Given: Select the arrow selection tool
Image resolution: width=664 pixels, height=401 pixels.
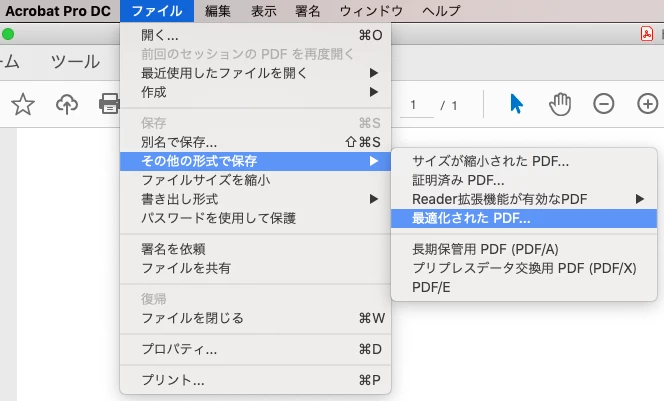Looking at the screenshot, I should (516, 104).
